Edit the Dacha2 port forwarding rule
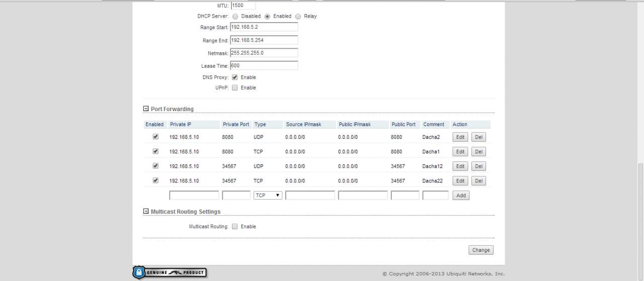 460,137
